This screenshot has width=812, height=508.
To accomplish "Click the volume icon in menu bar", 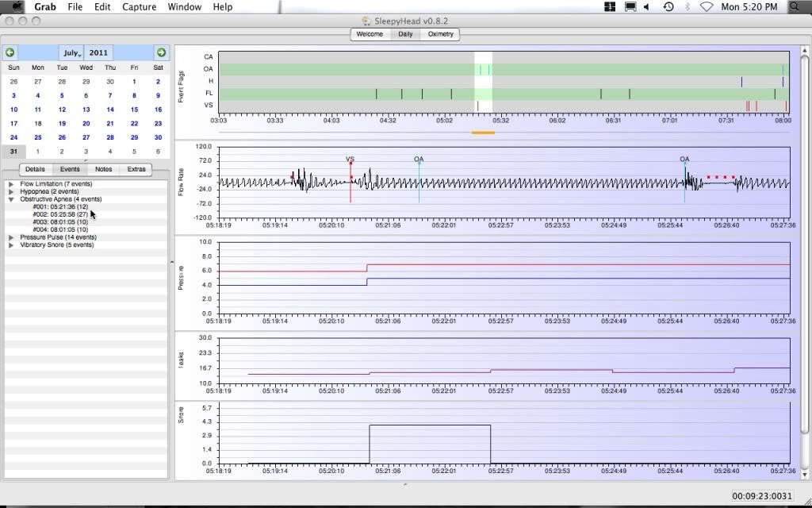I will [x=647, y=6].
